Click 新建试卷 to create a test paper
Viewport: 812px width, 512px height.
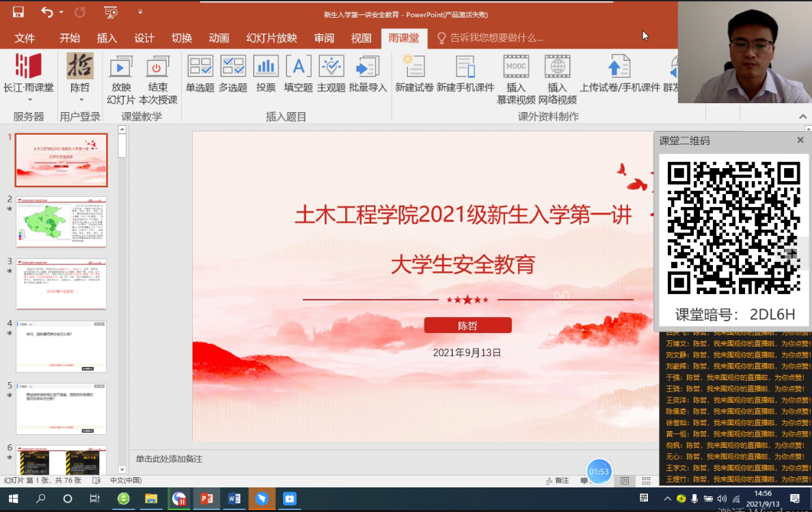pos(414,67)
